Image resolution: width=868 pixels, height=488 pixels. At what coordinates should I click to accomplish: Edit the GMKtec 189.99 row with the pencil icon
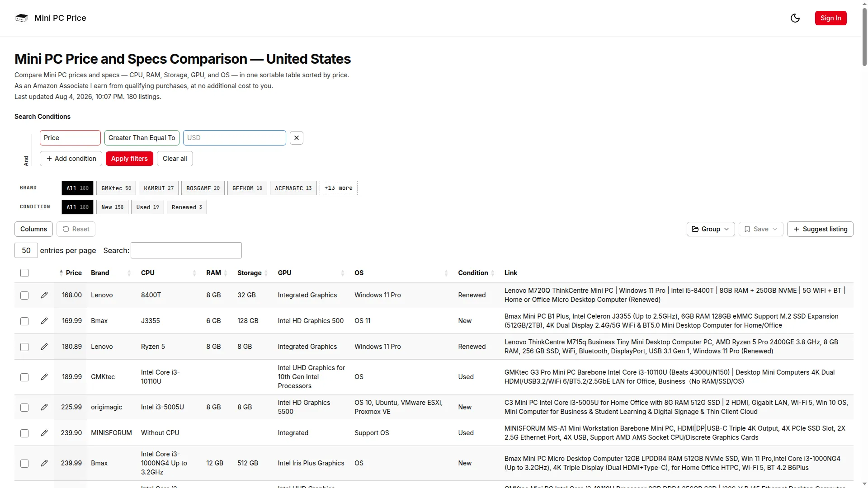pos(44,377)
